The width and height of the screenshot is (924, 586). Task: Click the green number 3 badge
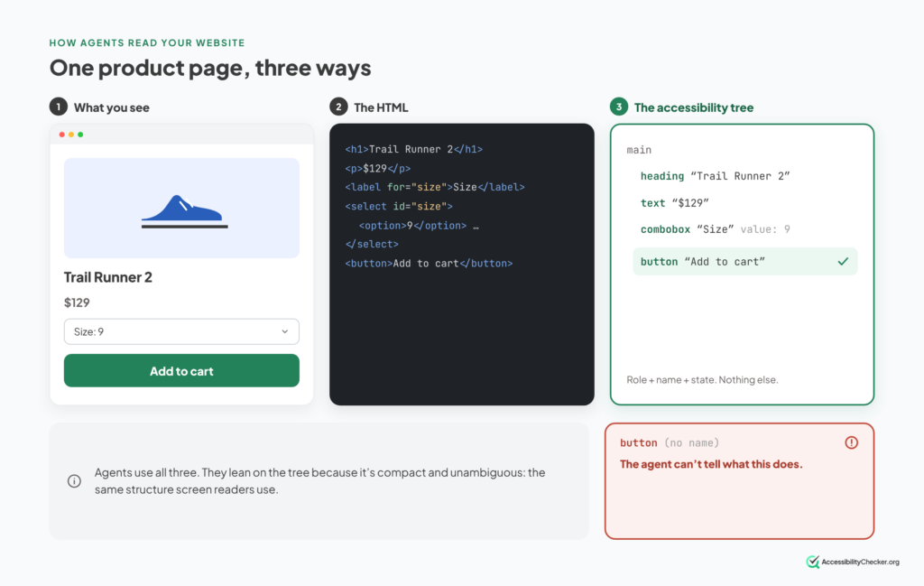point(619,107)
